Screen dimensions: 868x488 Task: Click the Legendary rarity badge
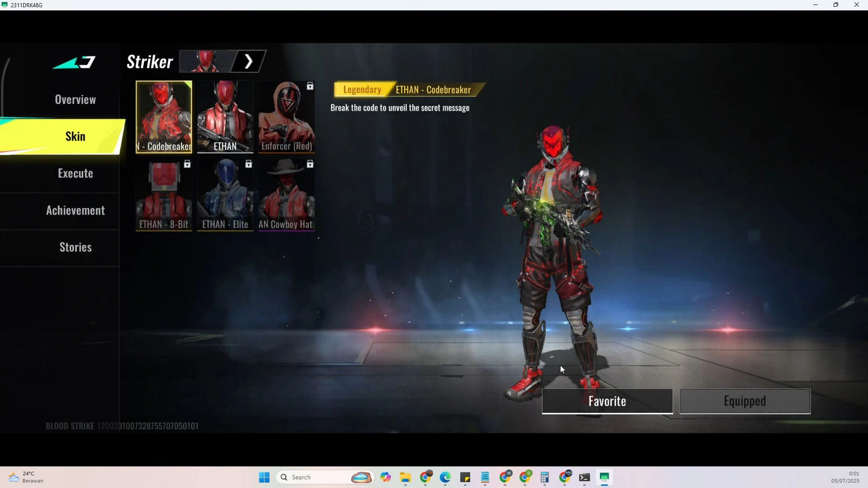tap(362, 89)
